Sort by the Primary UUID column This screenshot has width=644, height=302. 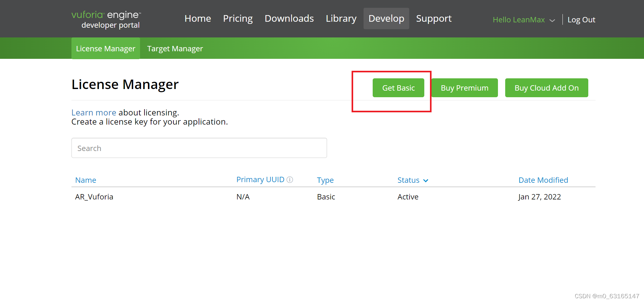(x=260, y=180)
